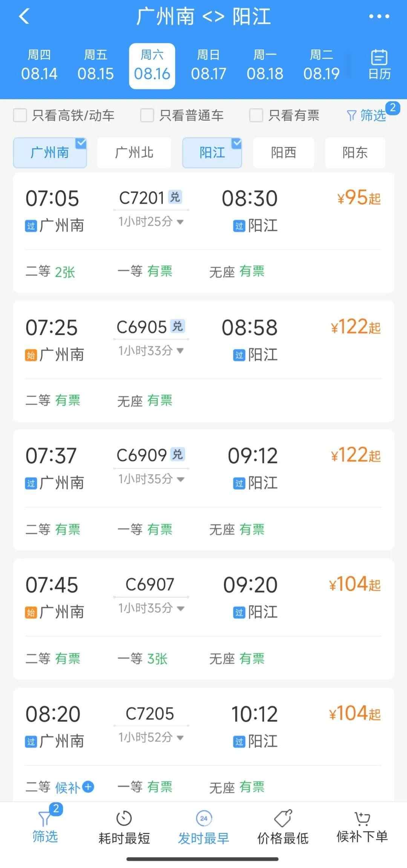Tap the back arrow icon
The height and width of the screenshot is (868, 407).
(x=24, y=17)
